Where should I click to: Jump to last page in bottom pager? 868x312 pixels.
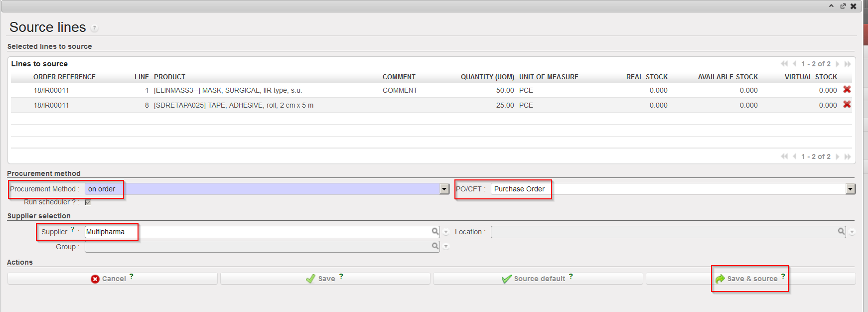coord(848,156)
